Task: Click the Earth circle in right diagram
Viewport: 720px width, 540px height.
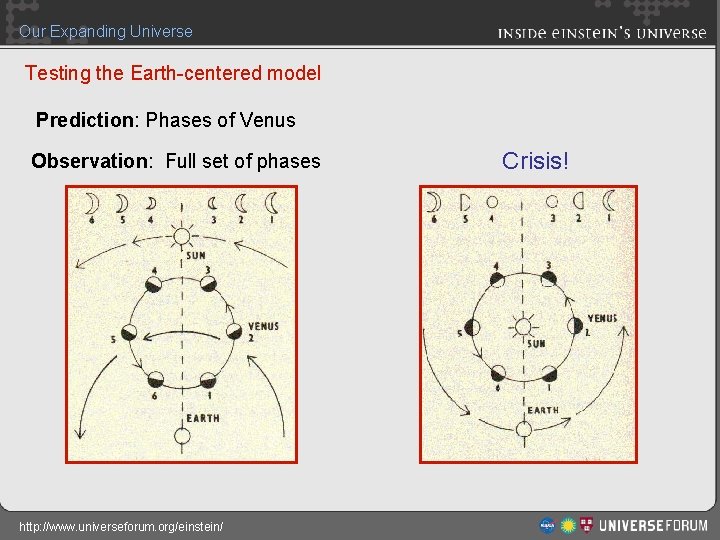Action: pyautogui.click(x=524, y=429)
